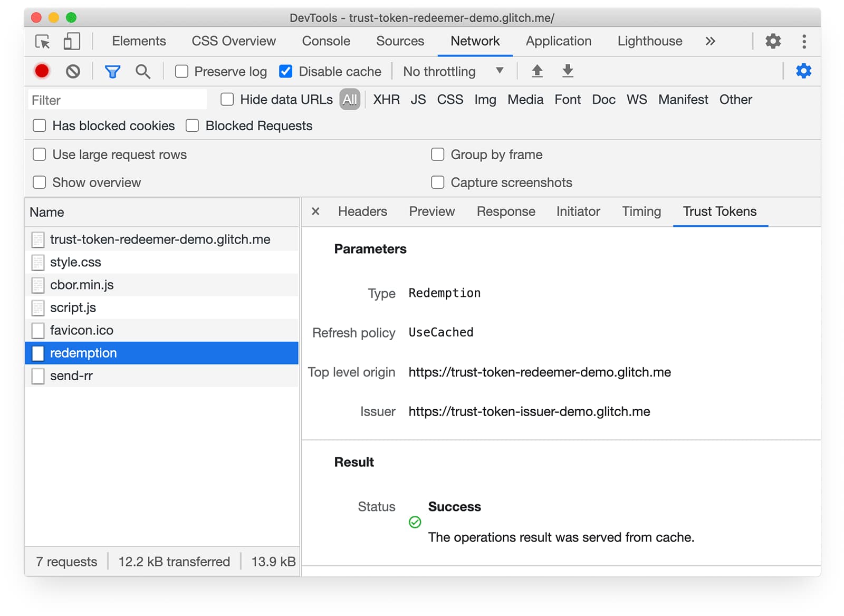
Task: Toggle the device toolbar
Action: tap(72, 41)
